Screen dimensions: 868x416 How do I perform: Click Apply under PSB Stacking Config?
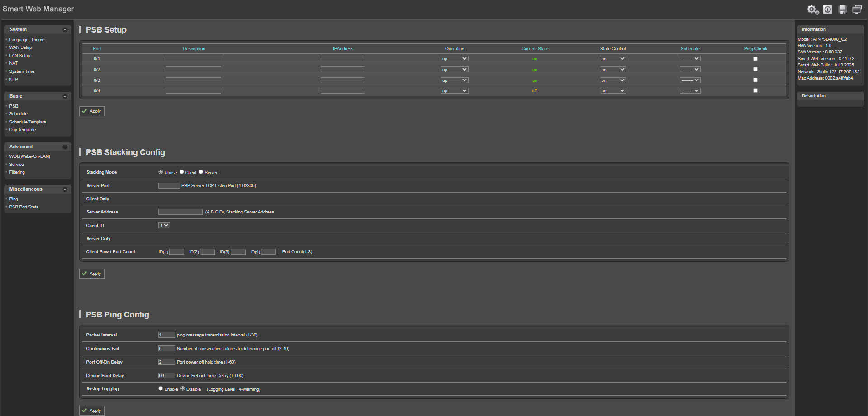coord(92,274)
